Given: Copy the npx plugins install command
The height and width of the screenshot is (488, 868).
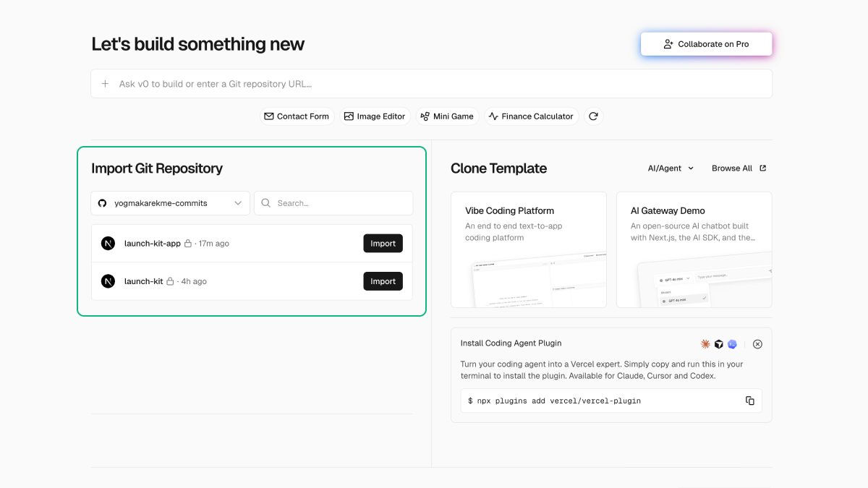Looking at the screenshot, I should tap(750, 401).
